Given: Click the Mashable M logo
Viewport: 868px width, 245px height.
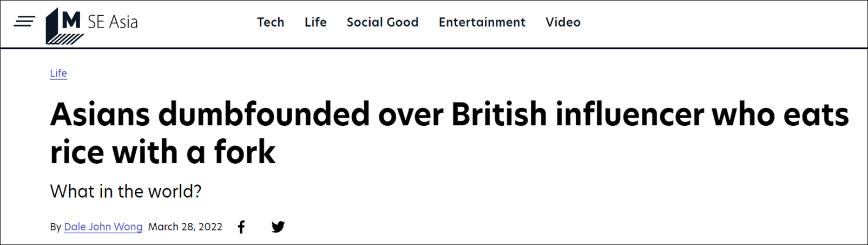Looking at the screenshot, I should pos(65,25).
